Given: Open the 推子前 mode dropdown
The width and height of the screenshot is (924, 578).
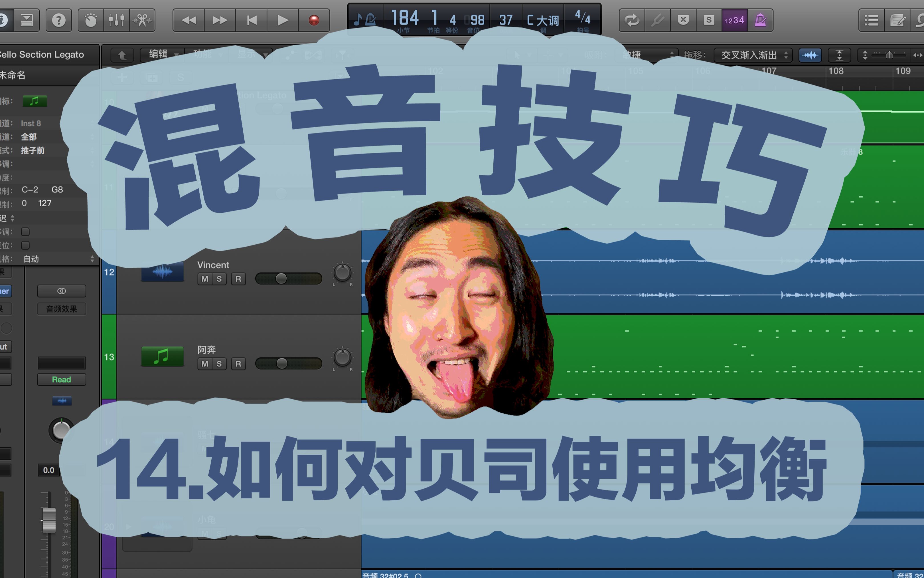Looking at the screenshot, I should pyautogui.click(x=33, y=150).
